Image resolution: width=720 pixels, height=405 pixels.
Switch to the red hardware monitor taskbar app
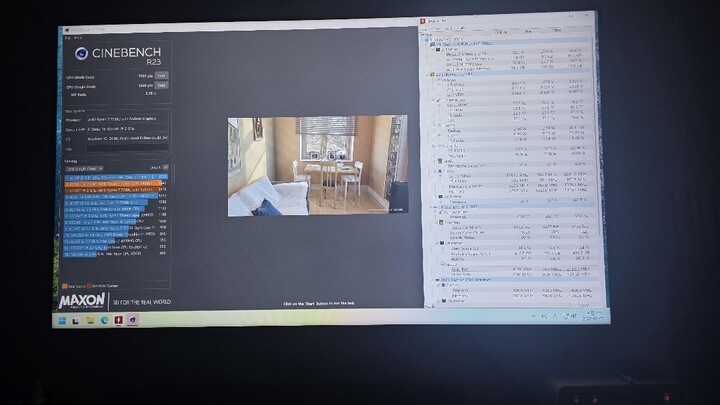coord(118,320)
